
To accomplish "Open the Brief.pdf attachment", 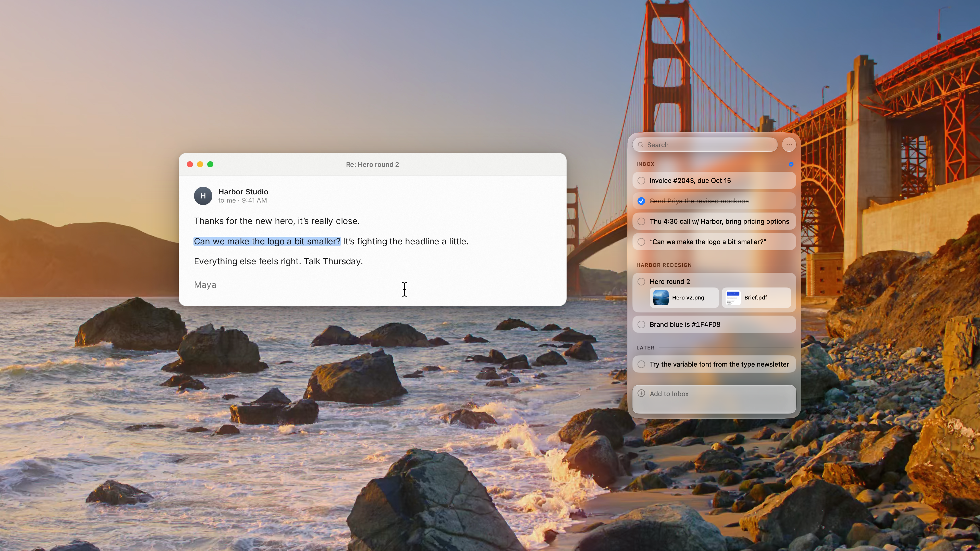I will coord(756,298).
